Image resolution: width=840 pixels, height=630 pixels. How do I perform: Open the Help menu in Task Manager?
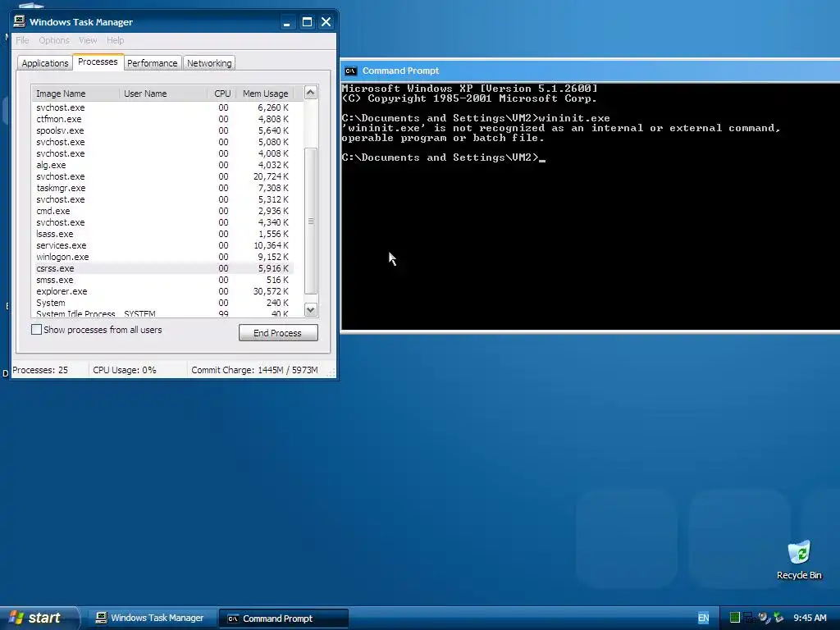click(115, 40)
